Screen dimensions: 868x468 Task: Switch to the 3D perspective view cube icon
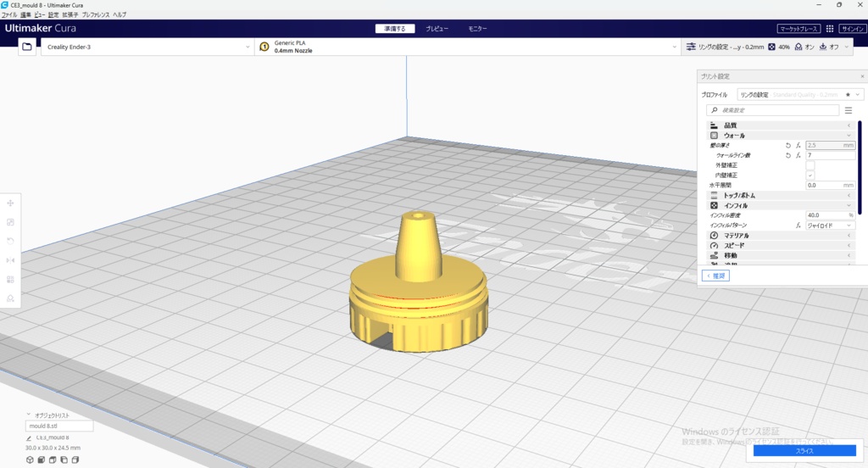pyautogui.click(x=30, y=460)
